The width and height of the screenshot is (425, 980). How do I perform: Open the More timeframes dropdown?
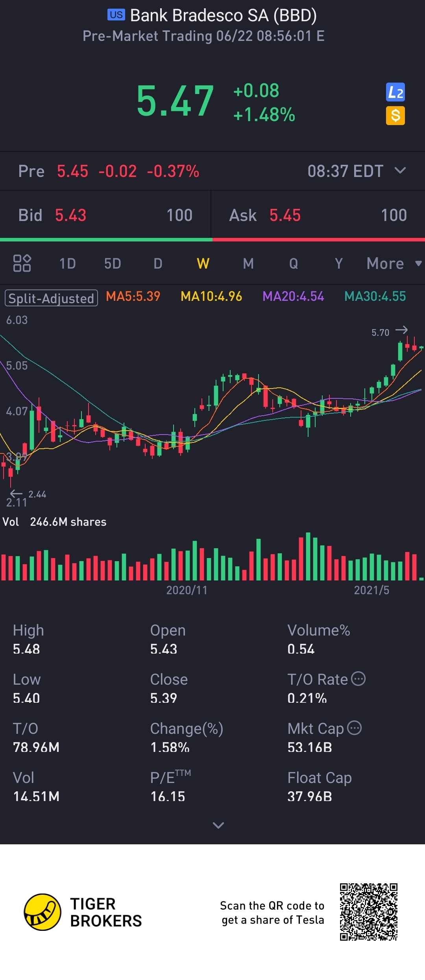(x=394, y=263)
